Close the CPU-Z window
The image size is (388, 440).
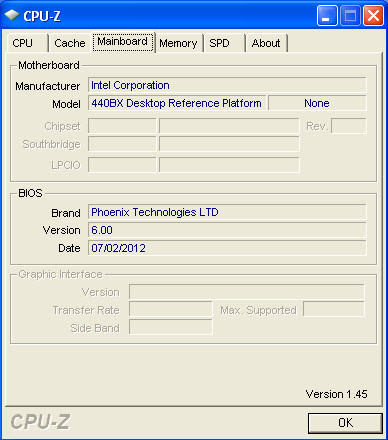pyautogui.click(x=373, y=15)
